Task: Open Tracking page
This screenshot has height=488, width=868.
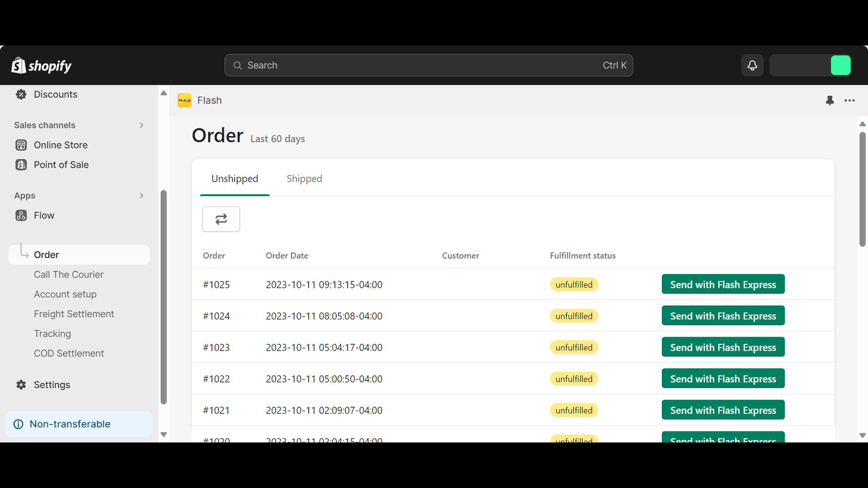Action: [x=53, y=333]
